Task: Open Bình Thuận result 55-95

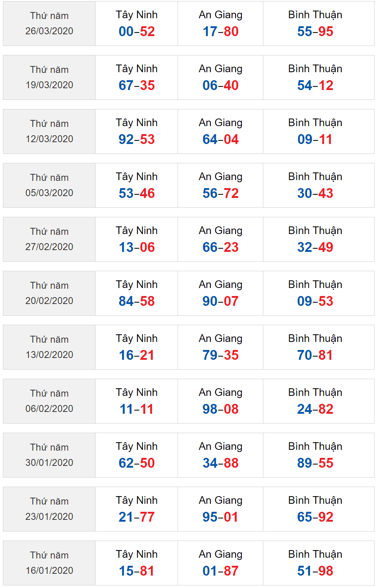Action: point(315,31)
